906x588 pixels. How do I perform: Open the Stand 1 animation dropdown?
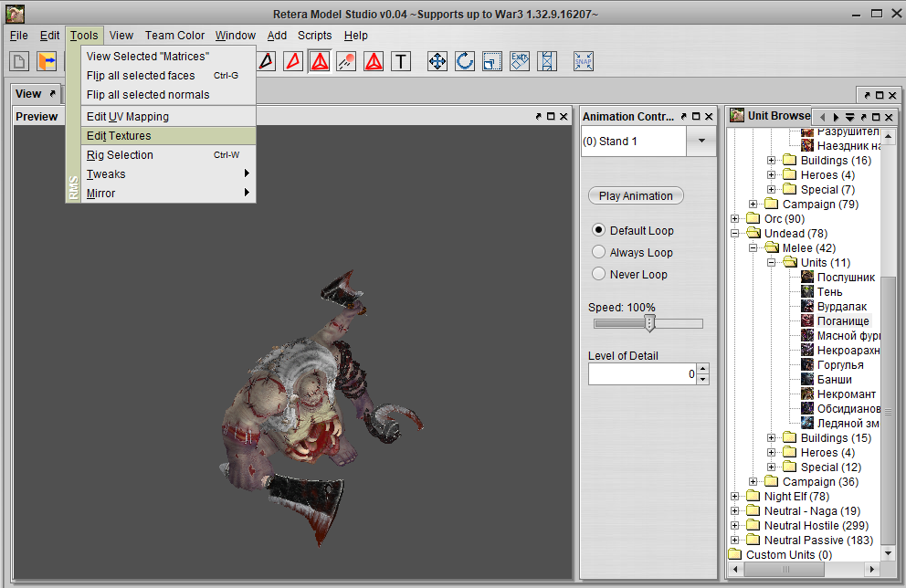coord(701,142)
